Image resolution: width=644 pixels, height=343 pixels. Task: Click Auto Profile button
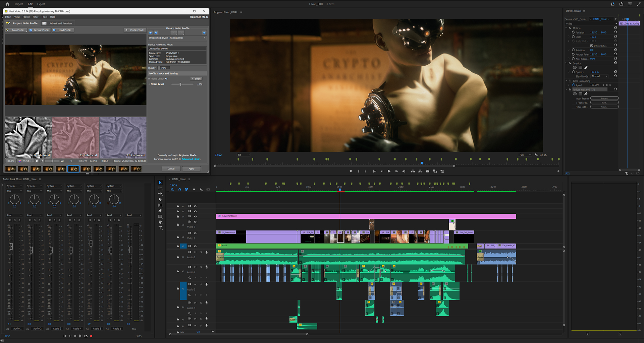coord(15,30)
